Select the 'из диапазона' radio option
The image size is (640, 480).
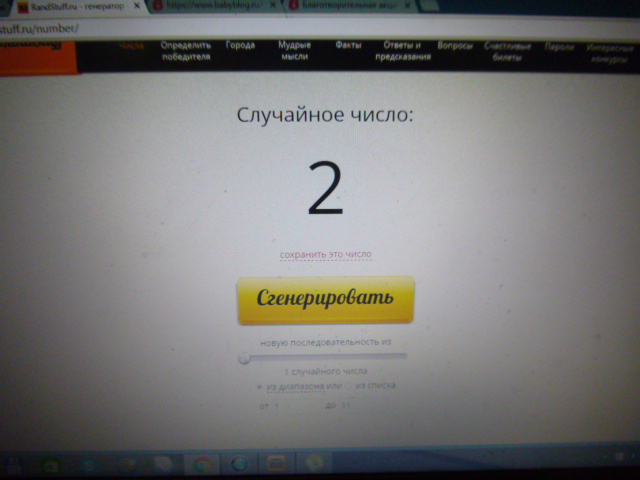pyautogui.click(x=259, y=386)
